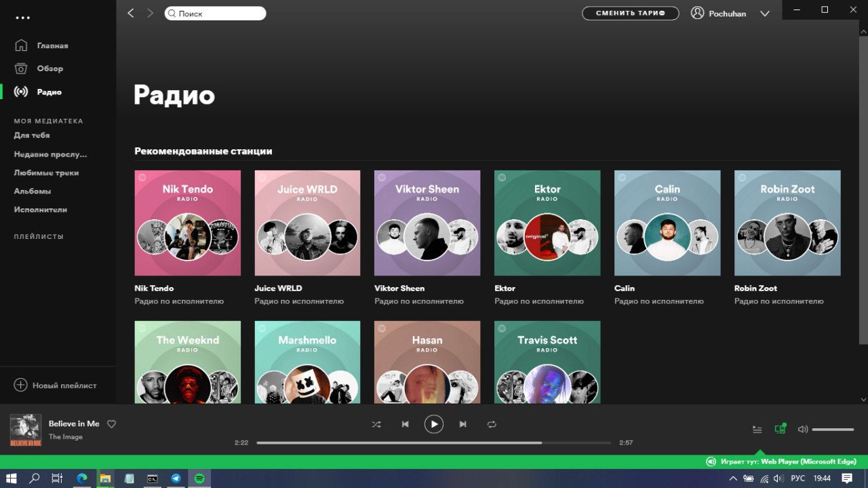Click the Viktor Sheen station title text

point(399,288)
